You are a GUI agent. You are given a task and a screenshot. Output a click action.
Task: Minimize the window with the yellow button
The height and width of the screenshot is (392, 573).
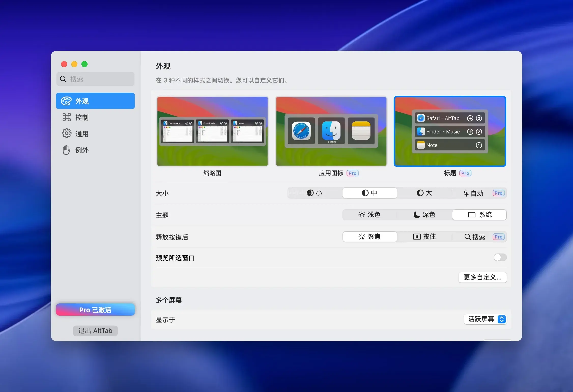(74, 64)
